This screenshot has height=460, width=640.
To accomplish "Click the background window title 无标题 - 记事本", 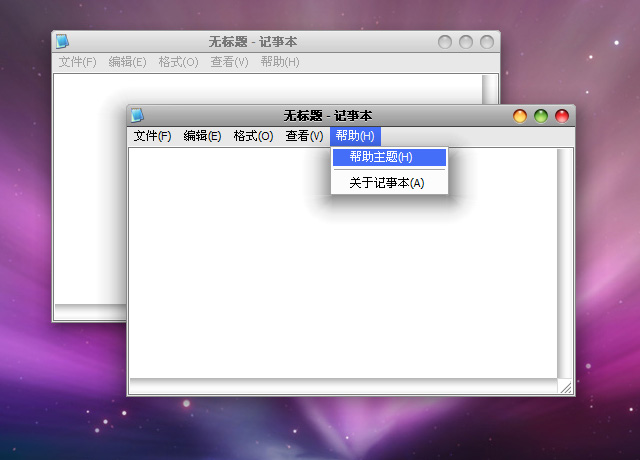I will (x=253, y=42).
